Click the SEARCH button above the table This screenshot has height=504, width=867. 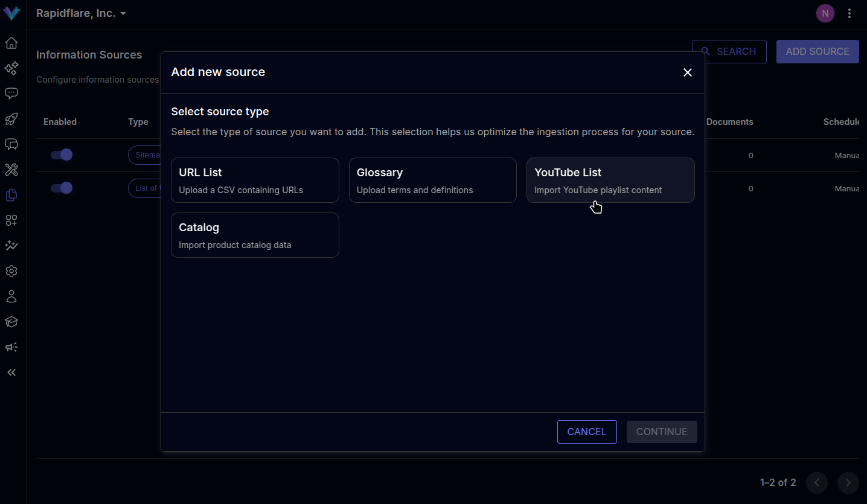729,51
